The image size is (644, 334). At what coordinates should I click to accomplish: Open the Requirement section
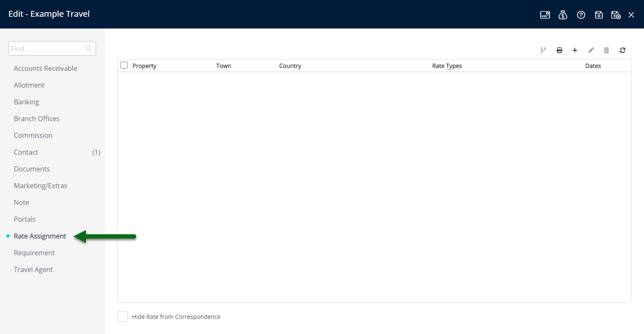(34, 253)
